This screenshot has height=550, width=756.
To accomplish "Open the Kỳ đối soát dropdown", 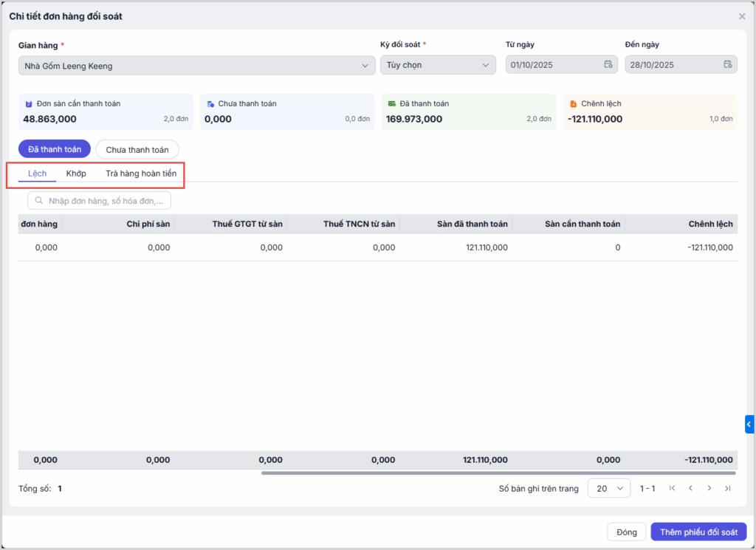I will [x=437, y=66].
